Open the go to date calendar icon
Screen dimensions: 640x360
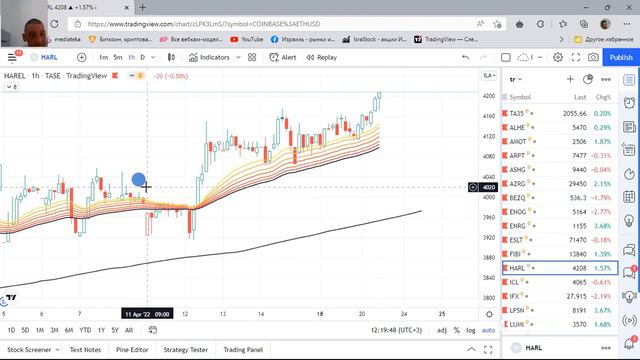pyautogui.click(x=153, y=330)
